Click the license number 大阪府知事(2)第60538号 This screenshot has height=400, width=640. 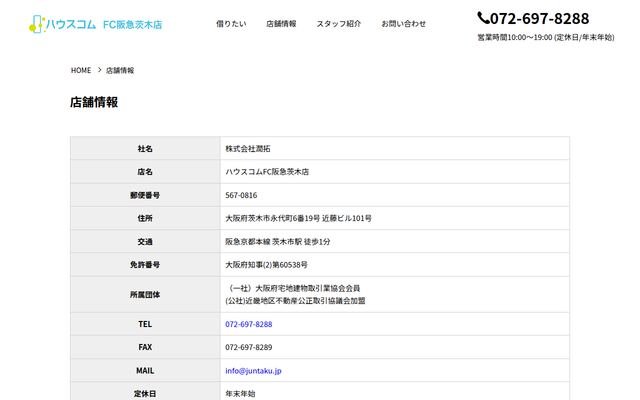click(266, 265)
